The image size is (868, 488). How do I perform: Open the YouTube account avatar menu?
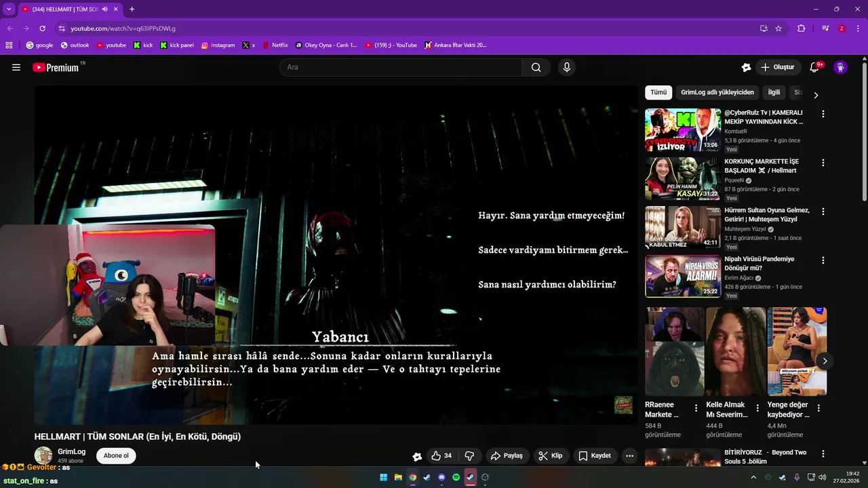click(x=840, y=67)
